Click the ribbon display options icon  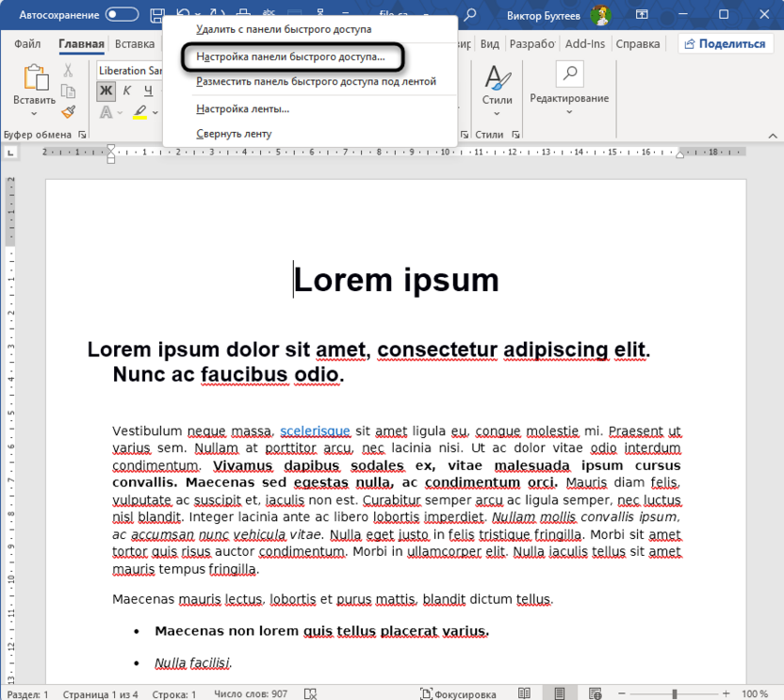[x=642, y=14]
